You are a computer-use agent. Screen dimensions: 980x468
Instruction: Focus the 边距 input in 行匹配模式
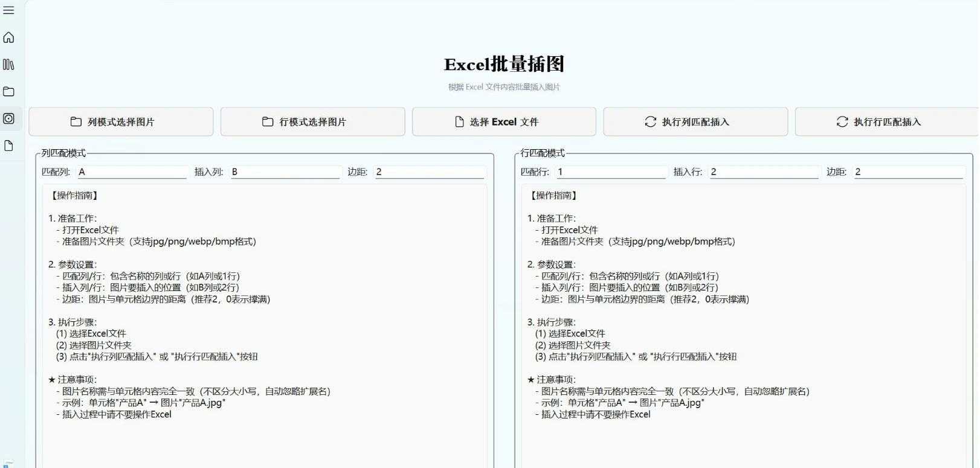tap(908, 172)
